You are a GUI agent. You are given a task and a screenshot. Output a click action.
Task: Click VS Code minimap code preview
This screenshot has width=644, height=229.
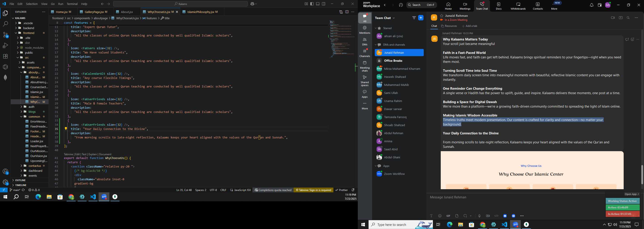pos(341,39)
